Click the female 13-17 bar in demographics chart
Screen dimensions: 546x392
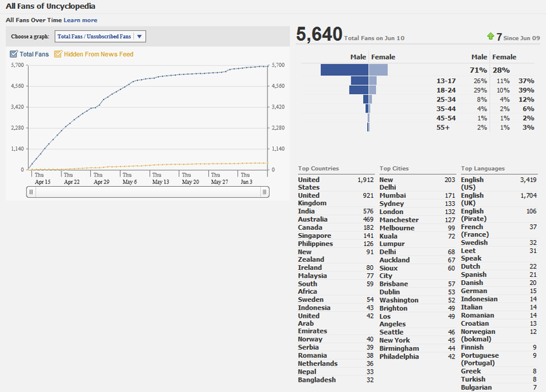click(373, 80)
